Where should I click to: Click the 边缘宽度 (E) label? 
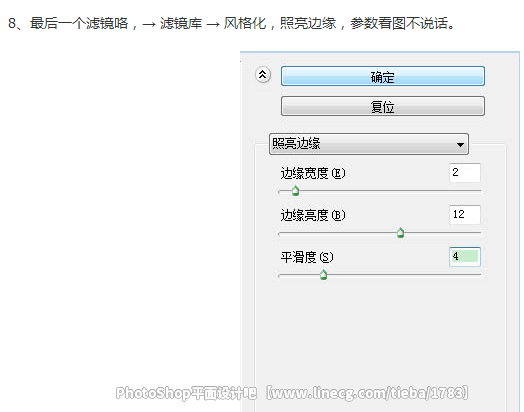click(313, 173)
